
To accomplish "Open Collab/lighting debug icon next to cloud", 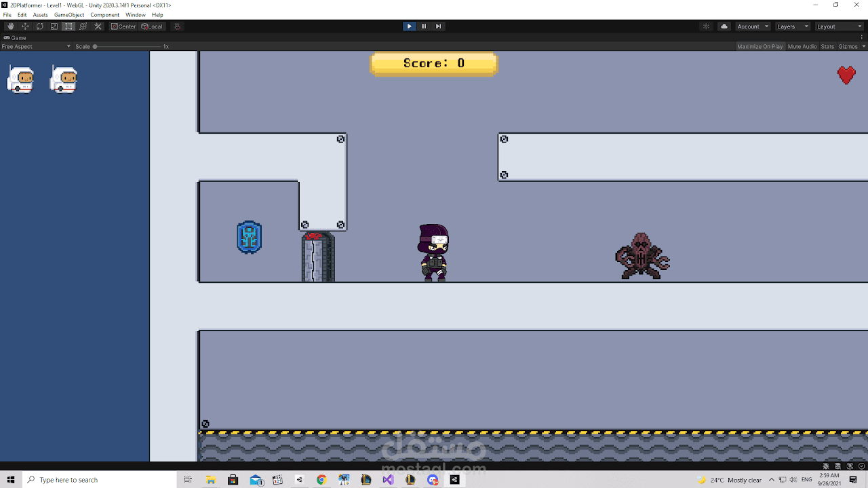I will coord(706,26).
